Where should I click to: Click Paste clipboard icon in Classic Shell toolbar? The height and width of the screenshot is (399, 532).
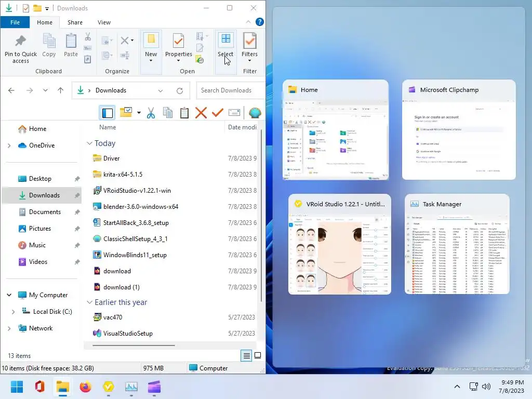(184, 113)
